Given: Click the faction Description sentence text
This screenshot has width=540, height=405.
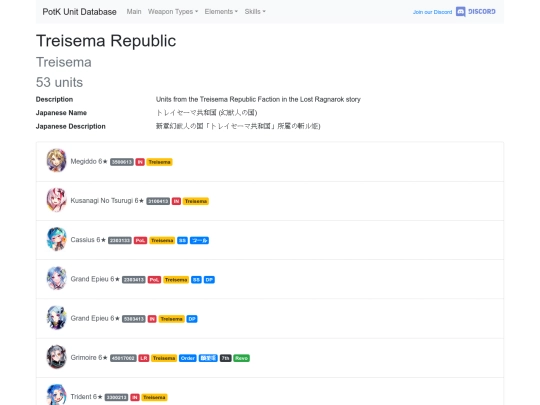Looking at the screenshot, I should click(258, 99).
